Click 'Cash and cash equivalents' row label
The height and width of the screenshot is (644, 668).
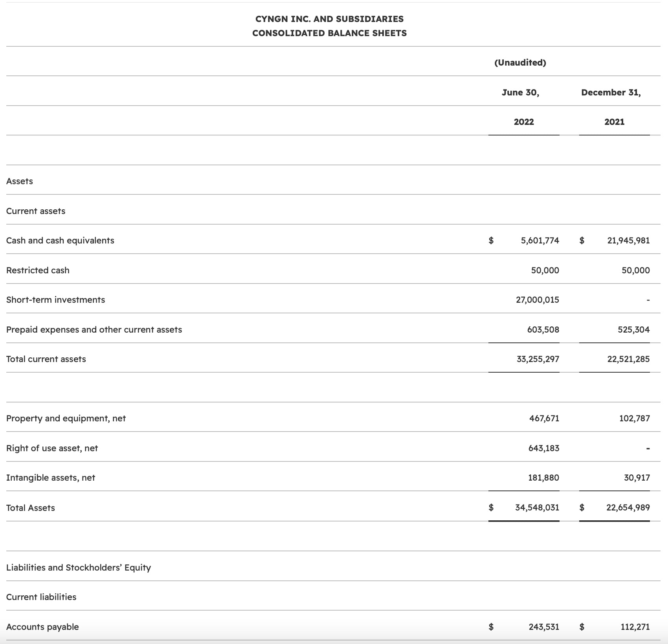(x=60, y=240)
